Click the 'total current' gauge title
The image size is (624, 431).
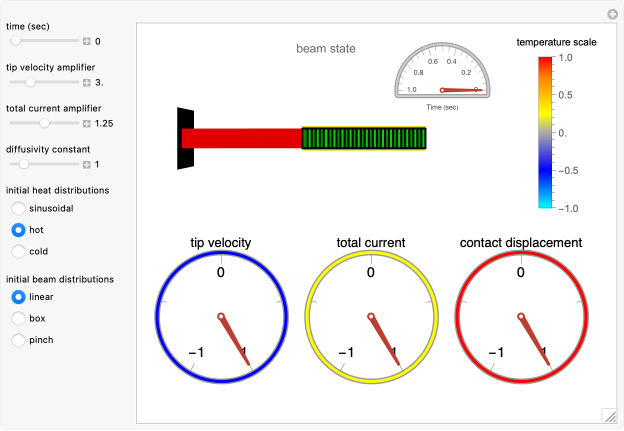coord(371,242)
